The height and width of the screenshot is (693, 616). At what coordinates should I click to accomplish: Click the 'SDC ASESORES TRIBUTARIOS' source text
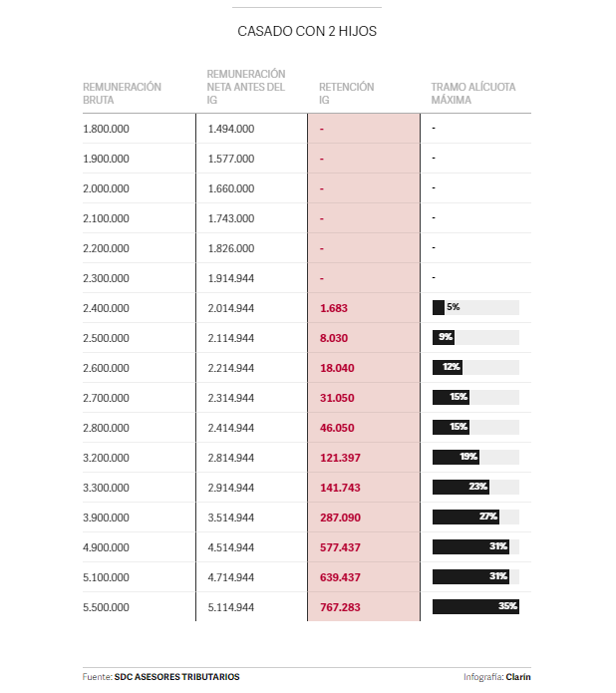(176, 677)
